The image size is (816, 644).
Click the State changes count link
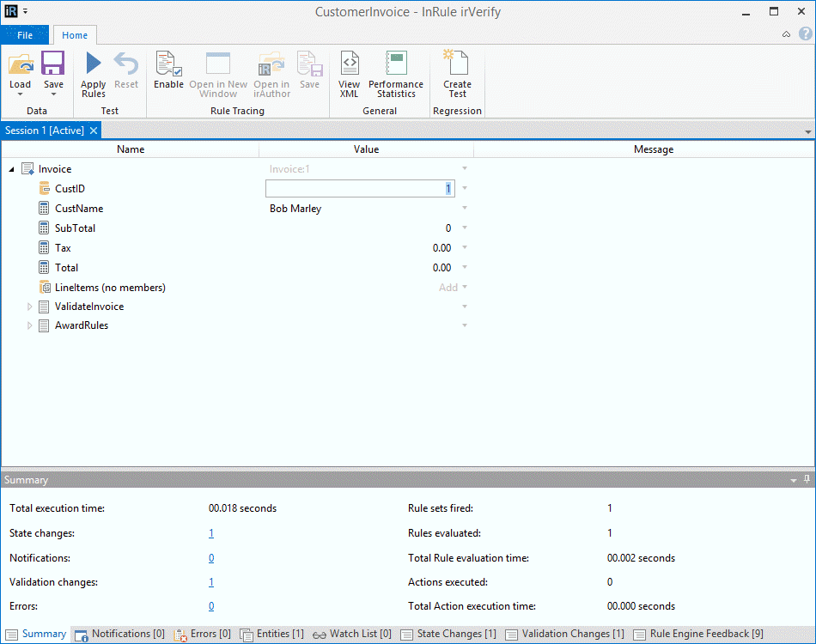[x=211, y=533]
